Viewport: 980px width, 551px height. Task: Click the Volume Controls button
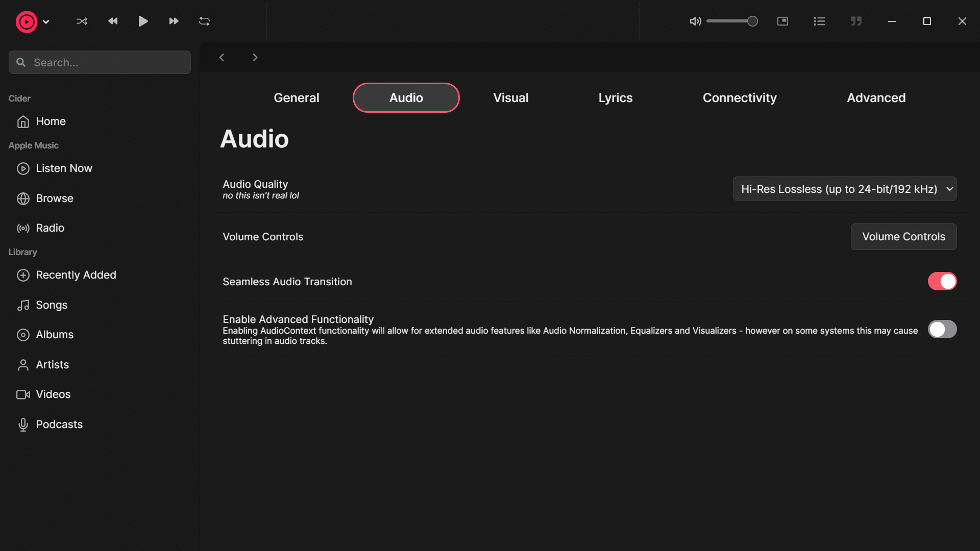(x=903, y=237)
